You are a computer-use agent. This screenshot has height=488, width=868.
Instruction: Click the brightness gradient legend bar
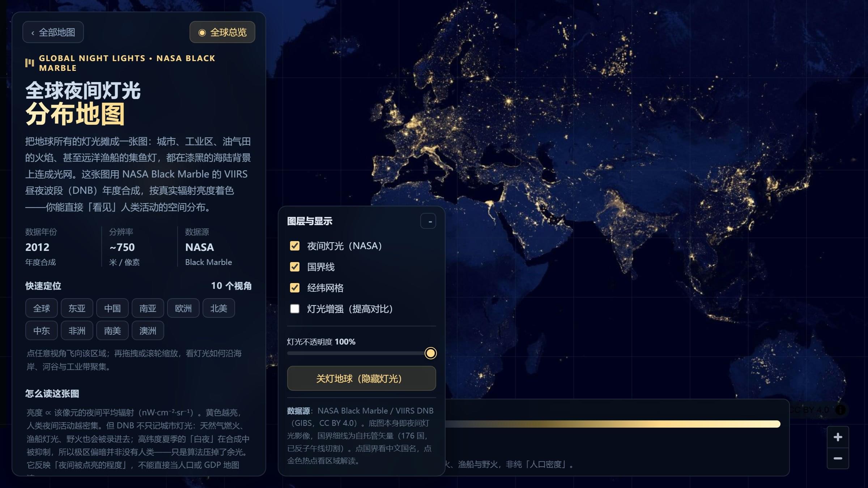tap(612, 424)
